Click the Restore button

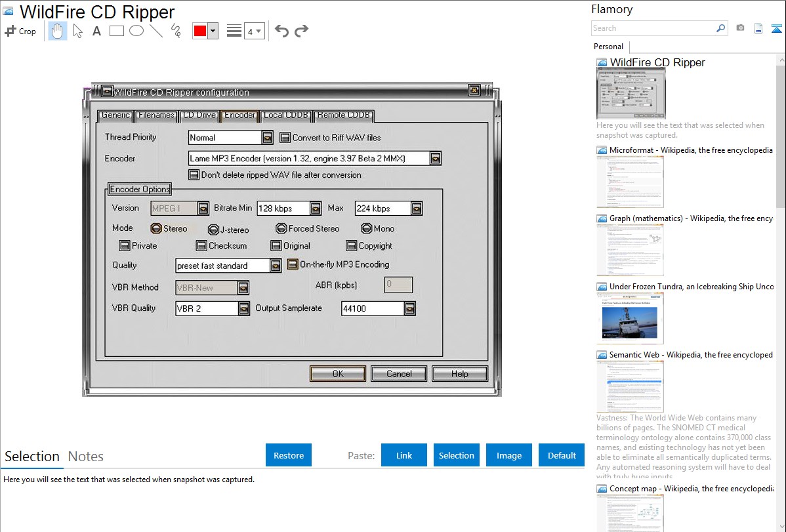pos(289,455)
